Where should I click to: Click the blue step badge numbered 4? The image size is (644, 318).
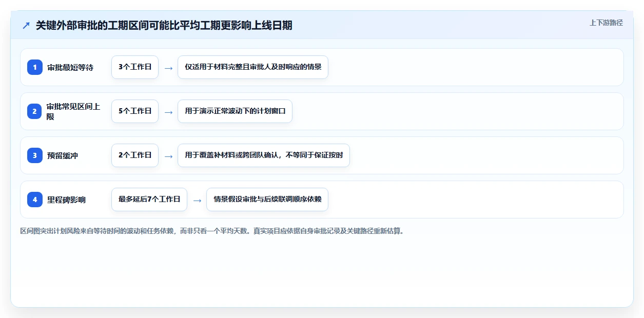[x=35, y=200]
